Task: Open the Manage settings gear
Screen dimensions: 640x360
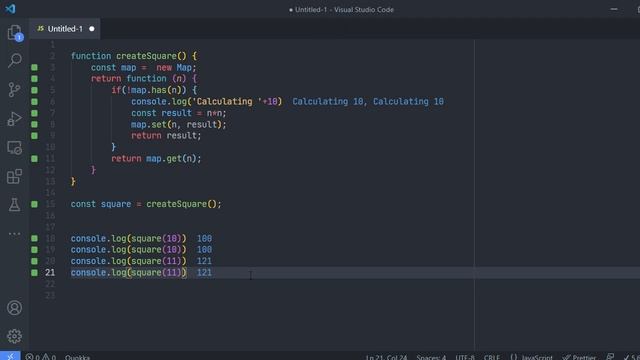Action: pyautogui.click(x=15, y=336)
